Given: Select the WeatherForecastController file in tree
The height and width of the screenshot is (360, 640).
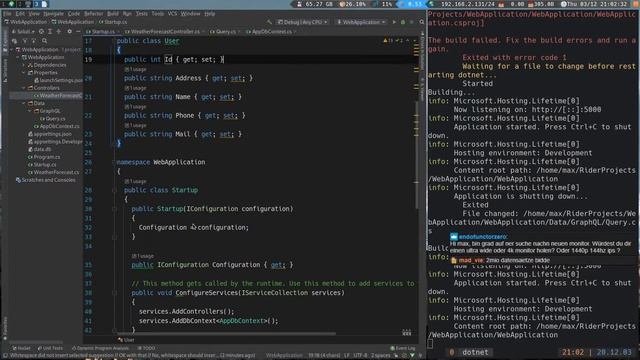Looking at the screenshot, I should (58, 96).
